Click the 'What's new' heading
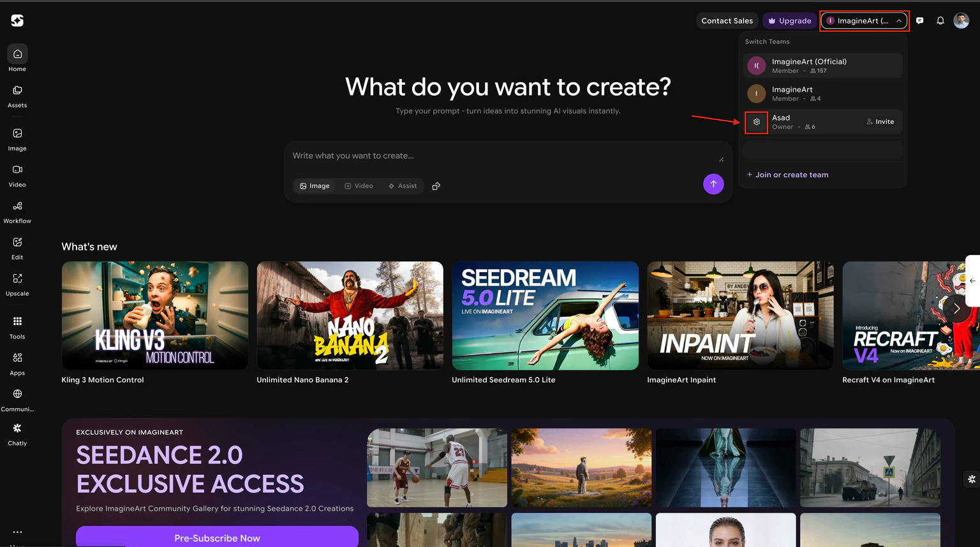This screenshot has height=547, width=980. click(89, 247)
